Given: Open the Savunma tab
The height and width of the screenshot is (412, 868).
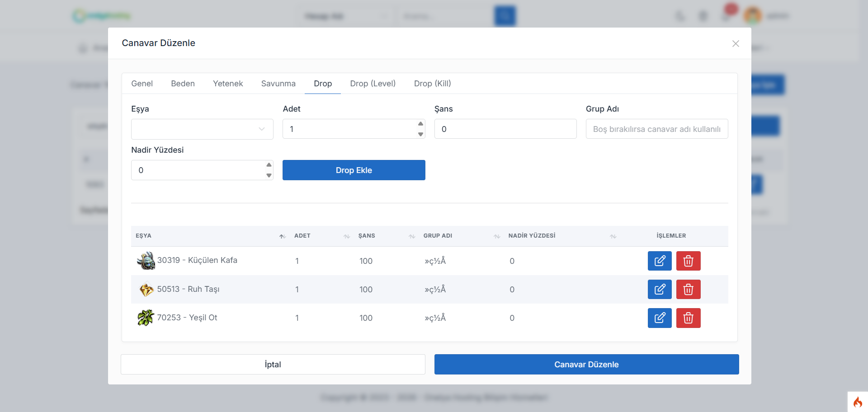Looking at the screenshot, I should tap(278, 84).
